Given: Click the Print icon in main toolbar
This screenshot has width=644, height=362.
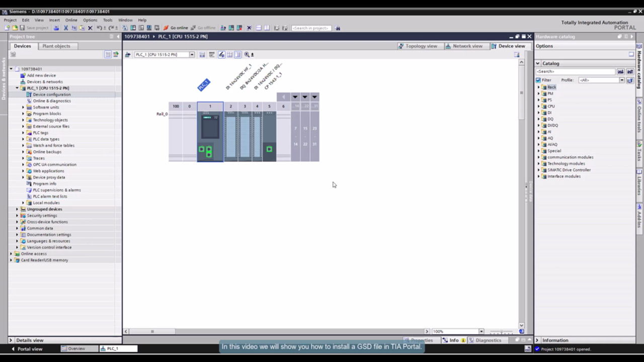Looking at the screenshot, I should pyautogui.click(x=56, y=28).
